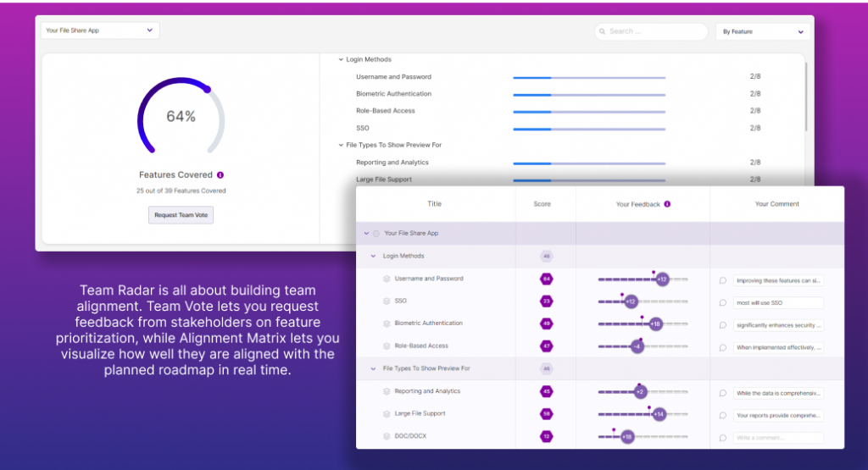Click the info icon beside Features Covered
The image size is (868, 470).
click(220, 175)
